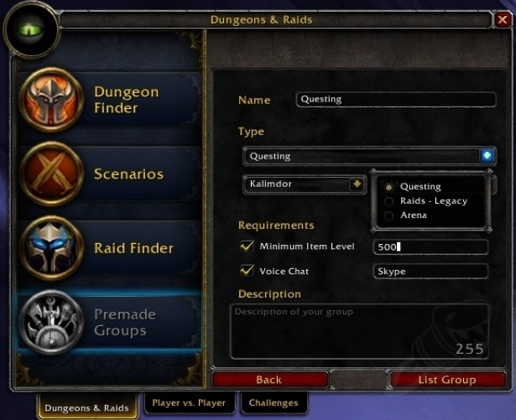Click the Back button
516x420 pixels.
tap(270, 380)
